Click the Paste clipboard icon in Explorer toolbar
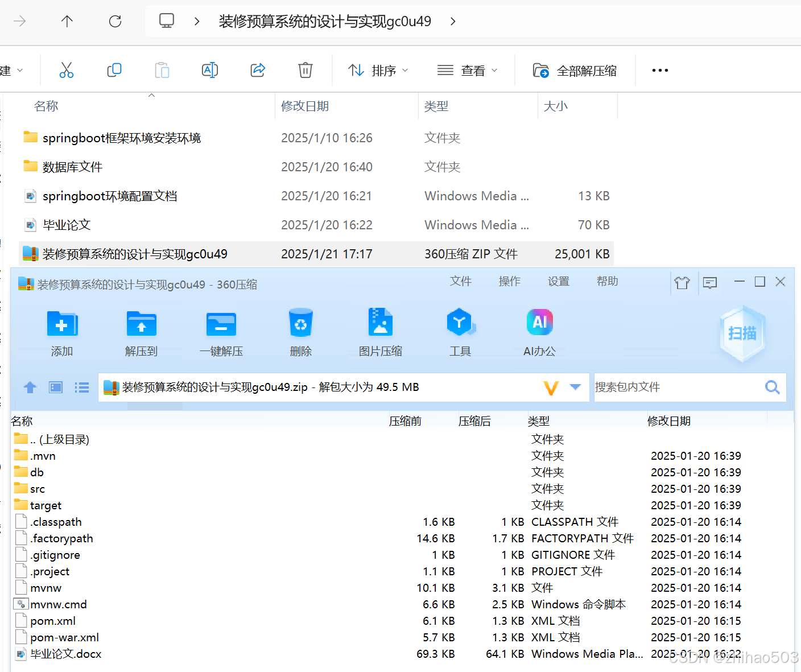801x672 pixels. pyautogui.click(x=162, y=70)
